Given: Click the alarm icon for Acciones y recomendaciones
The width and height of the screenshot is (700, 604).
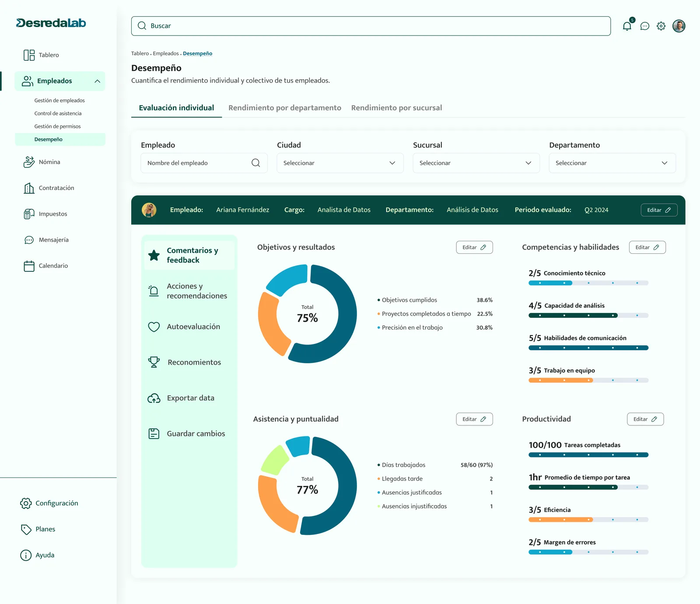Looking at the screenshot, I should click(154, 291).
